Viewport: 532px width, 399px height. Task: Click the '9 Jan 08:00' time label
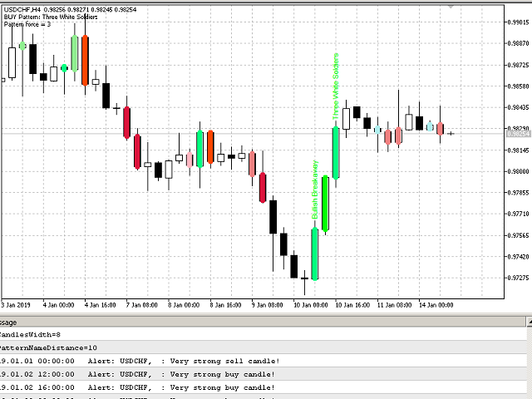pos(268,305)
